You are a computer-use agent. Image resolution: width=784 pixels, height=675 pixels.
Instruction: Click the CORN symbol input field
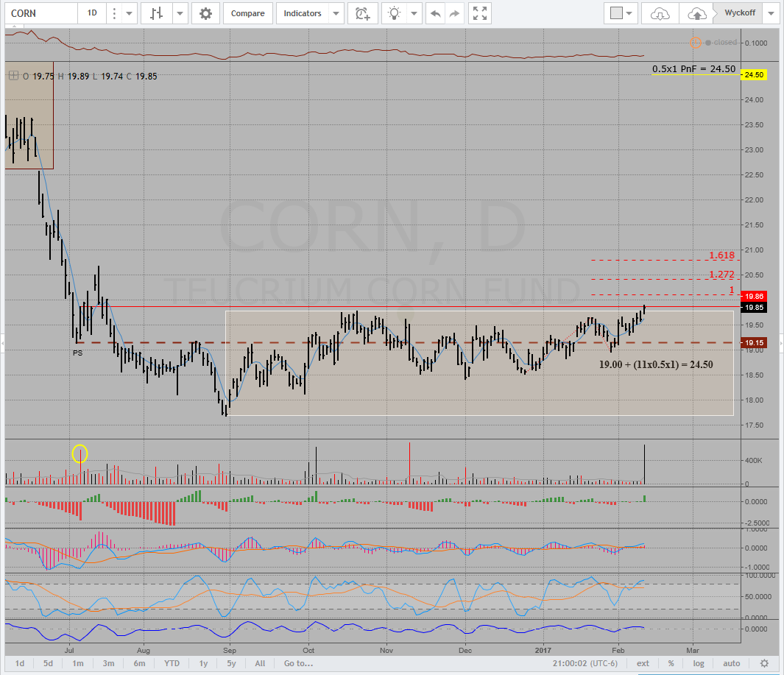40,13
